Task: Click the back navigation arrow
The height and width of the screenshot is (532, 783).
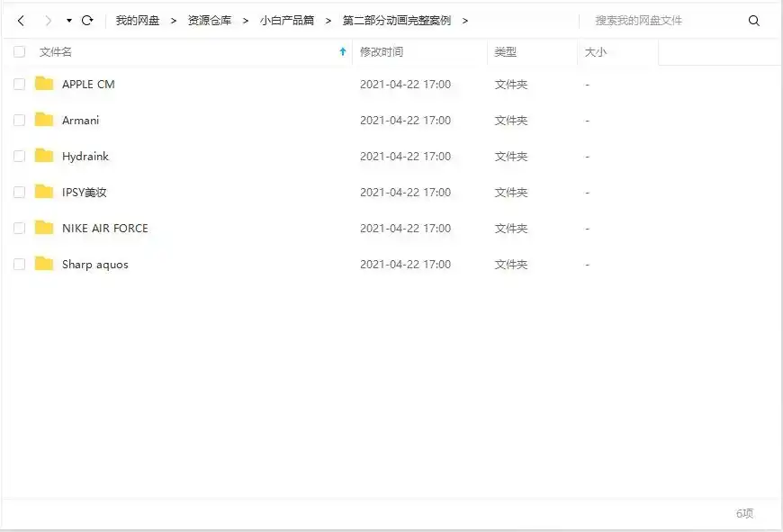Action: (x=20, y=20)
